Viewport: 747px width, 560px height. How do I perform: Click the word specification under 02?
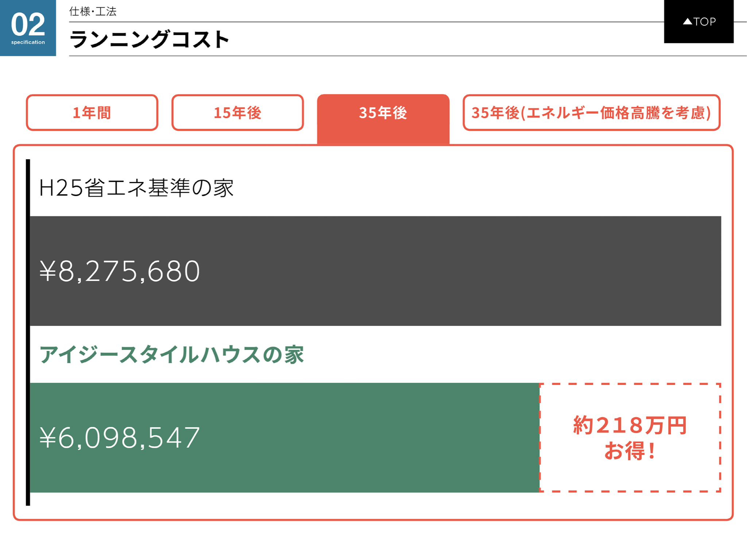[x=28, y=42]
